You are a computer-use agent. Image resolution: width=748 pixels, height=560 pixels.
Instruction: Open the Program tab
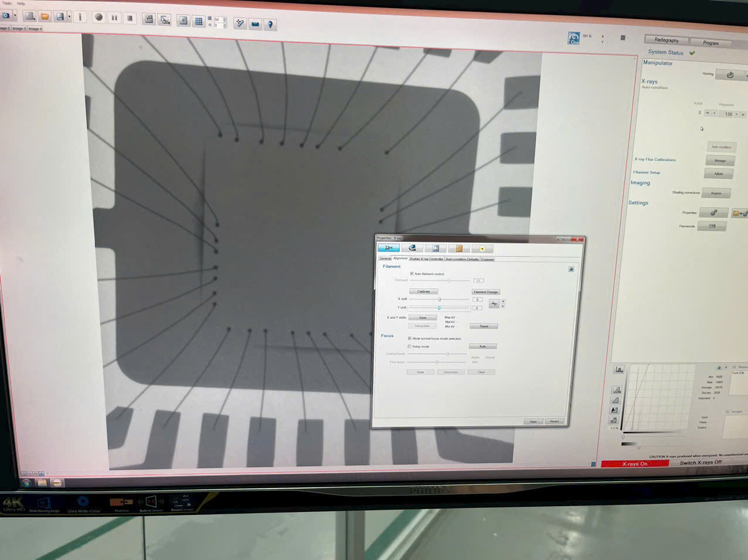click(710, 43)
